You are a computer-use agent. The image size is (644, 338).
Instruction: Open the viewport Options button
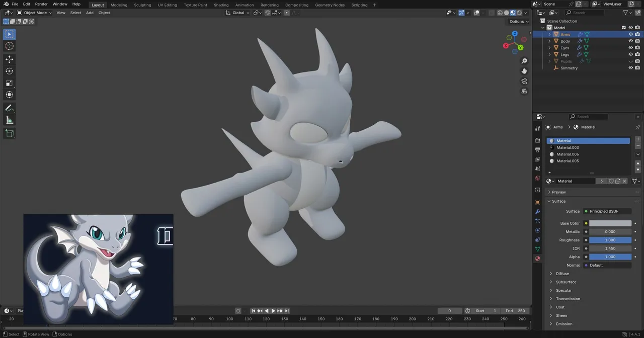click(x=519, y=22)
